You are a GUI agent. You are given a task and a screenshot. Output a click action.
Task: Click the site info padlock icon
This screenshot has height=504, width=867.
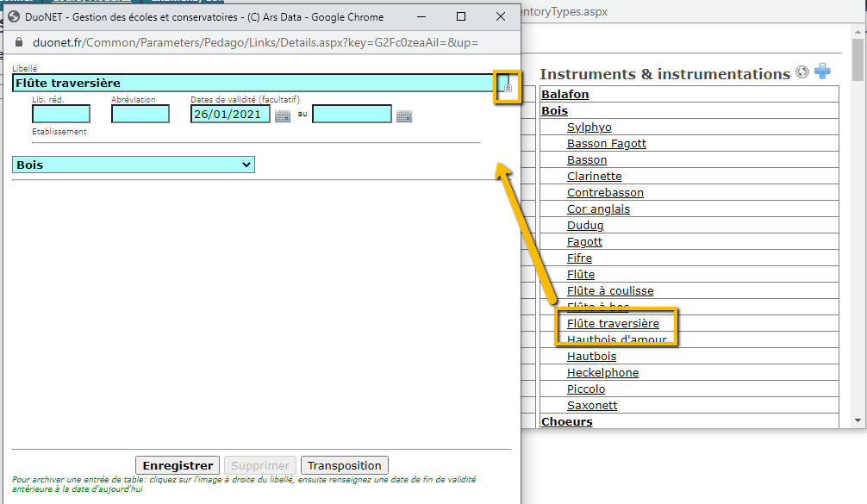pyautogui.click(x=19, y=42)
